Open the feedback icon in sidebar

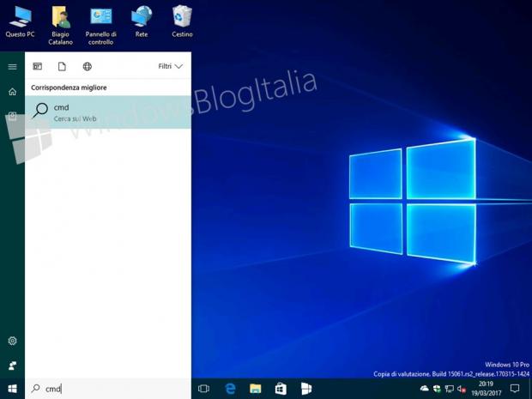pyautogui.click(x=12, y=365)
